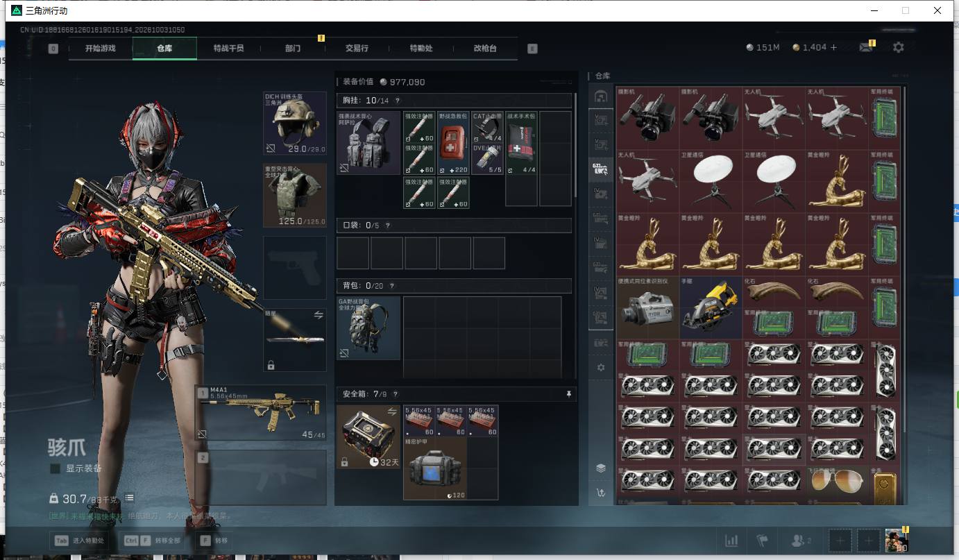Select the top storage container tab icon
Screen dimensions: 959x560
tap(601, 96)
